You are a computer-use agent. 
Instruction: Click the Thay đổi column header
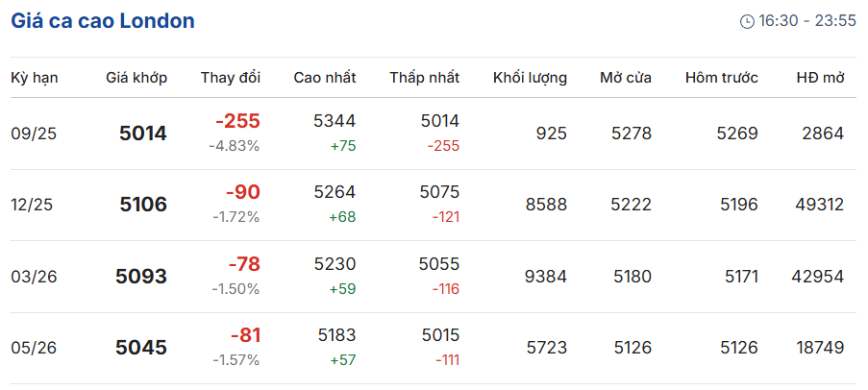pos(231,78)
